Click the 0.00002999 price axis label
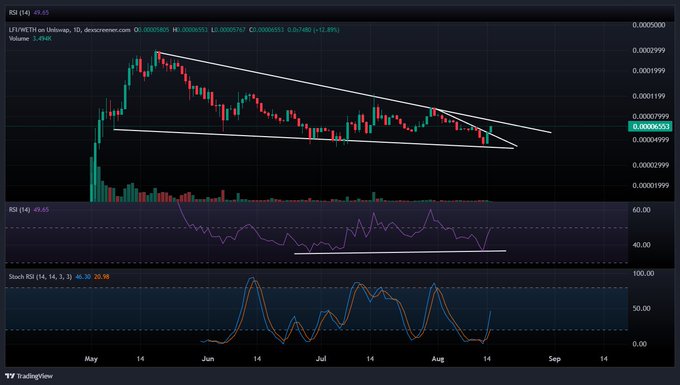This screenshot has width=680, height=385. (x=651, y=165)
